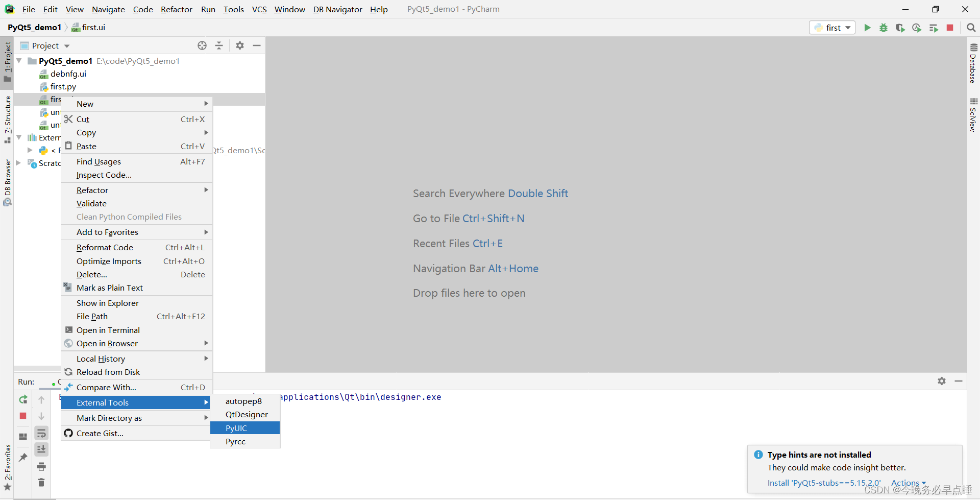Image resolution: width=980 pixels, height=500 pixels.
Task: Open Project panel settings gear
Action: point(240,45)
